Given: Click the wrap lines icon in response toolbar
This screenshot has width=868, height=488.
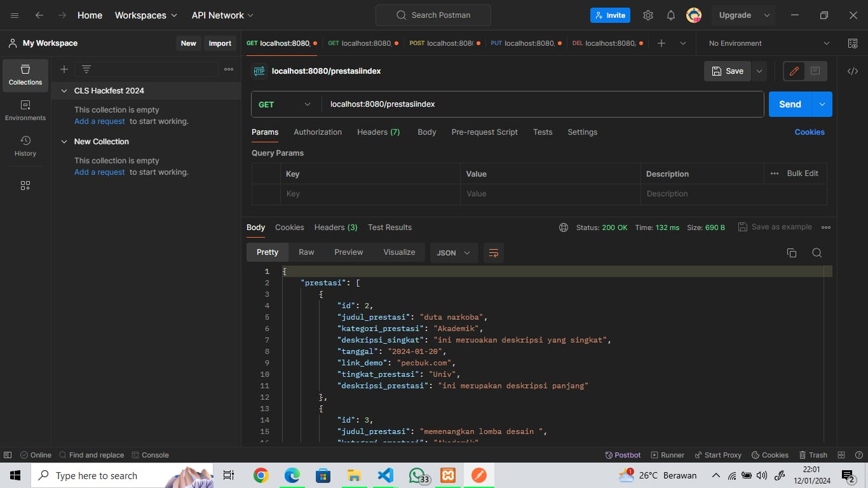Looking at the screenshot, I should click(x=493, y=253).
